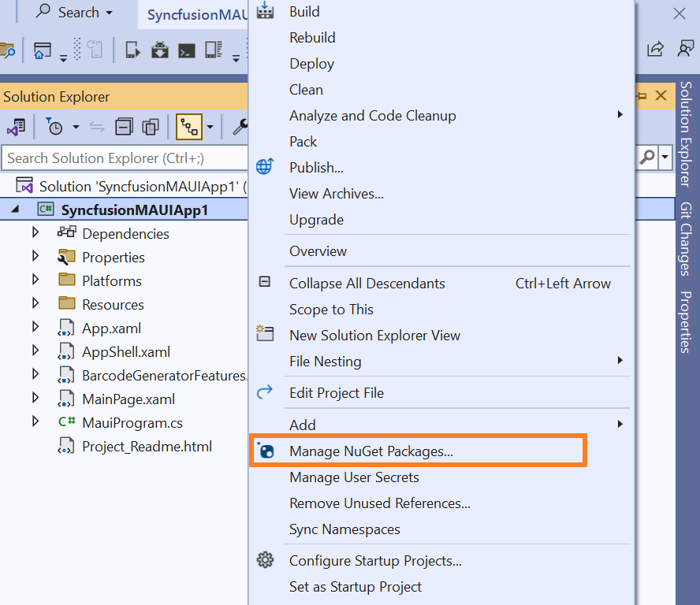700x605 pixels.
Task: Choose Edit Project File entry
Action: click(x=441, y=392)
